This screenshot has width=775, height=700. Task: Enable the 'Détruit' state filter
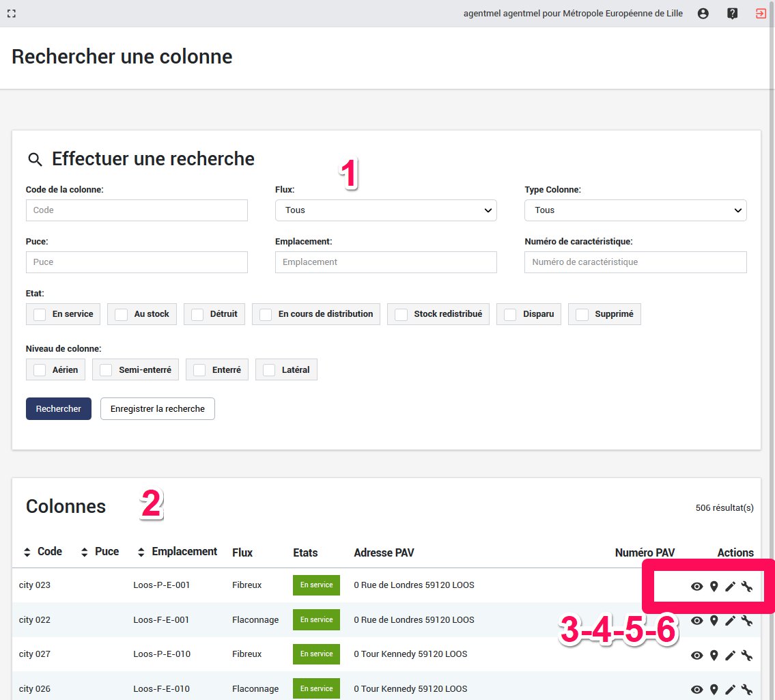click(x=197, y=314)
